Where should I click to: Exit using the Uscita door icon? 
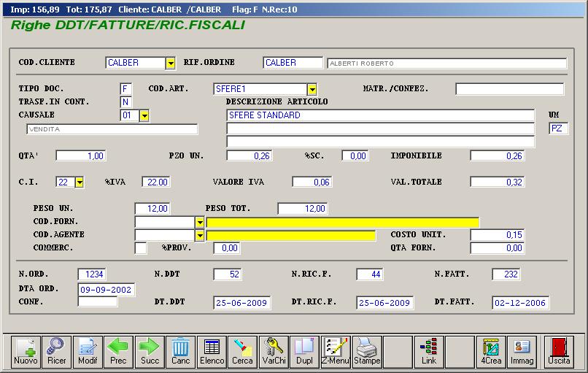pyautogui.click(x=560, y=351)
